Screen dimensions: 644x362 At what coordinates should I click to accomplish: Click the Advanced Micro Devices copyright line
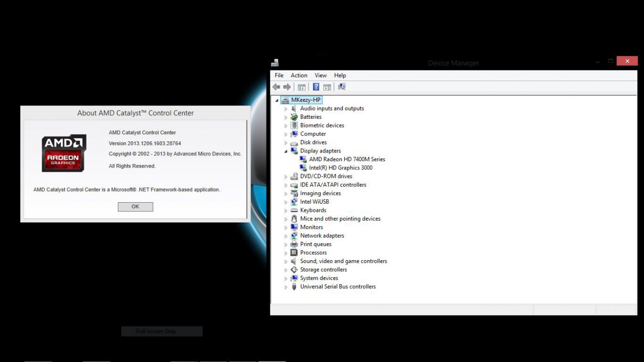pyautogui.click(x=175, y=154)
